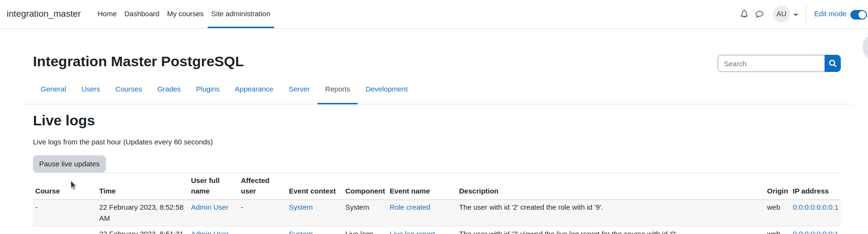The image size is (868, 234).
Task: Focus the Search input field
Action: pyautogui.click(x=771, y=63)
